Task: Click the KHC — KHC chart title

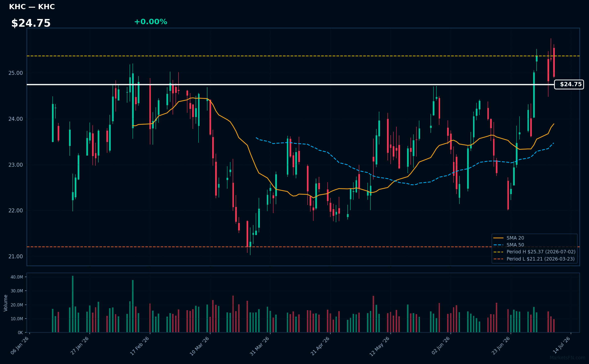Action: coord(32,7)
